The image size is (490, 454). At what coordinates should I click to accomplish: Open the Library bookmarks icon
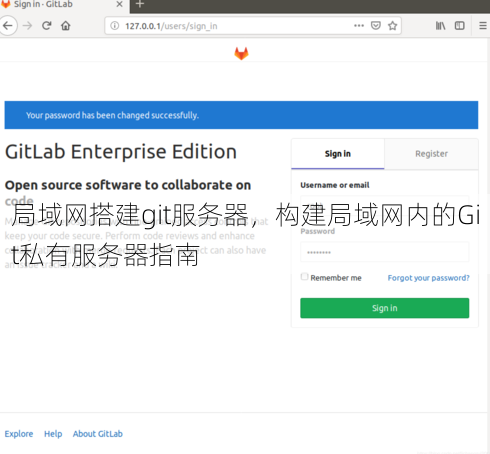tap(440, 26)
